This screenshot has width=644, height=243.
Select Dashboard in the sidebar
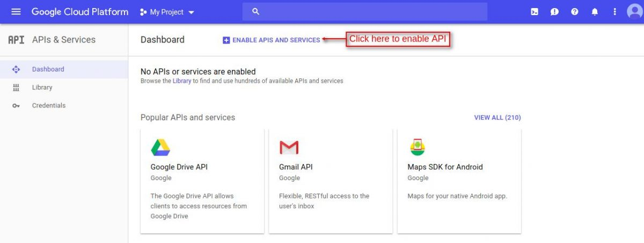pos(48,69)
